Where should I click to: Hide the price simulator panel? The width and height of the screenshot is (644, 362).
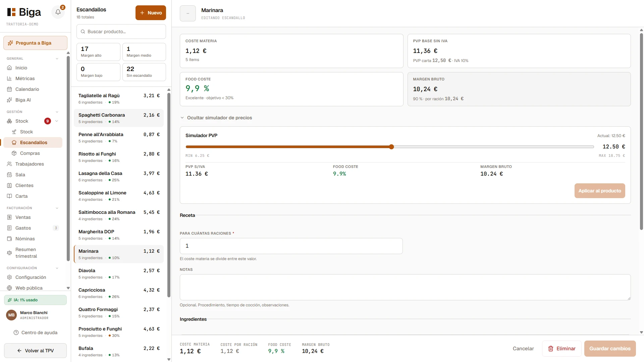coord(216,118)
